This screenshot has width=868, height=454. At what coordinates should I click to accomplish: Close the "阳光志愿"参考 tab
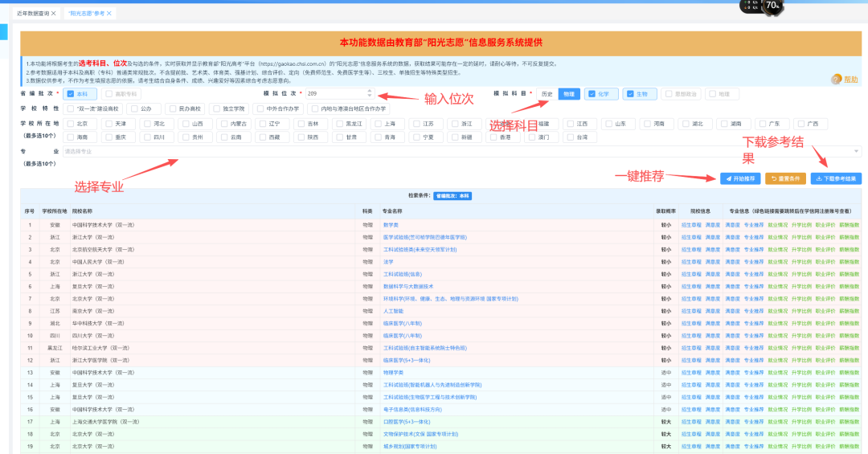[x=109, y=14]
